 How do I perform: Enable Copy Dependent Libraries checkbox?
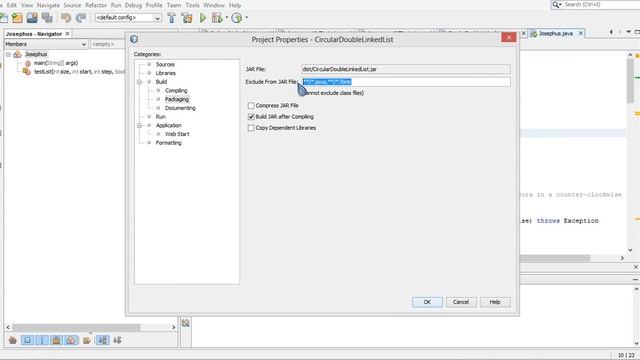click(x=251, y=128)
